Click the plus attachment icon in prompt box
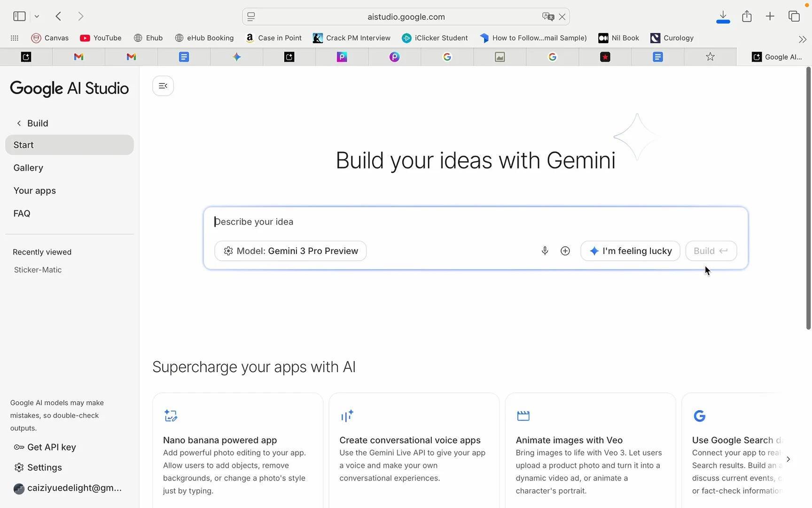 [565, 251]
